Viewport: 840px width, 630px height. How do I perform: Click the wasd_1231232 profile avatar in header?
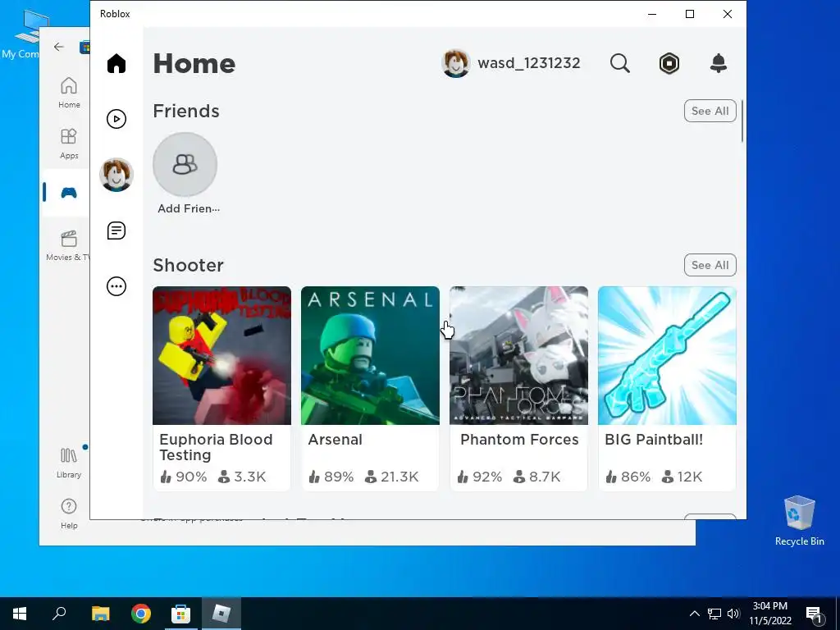point(456,63)
